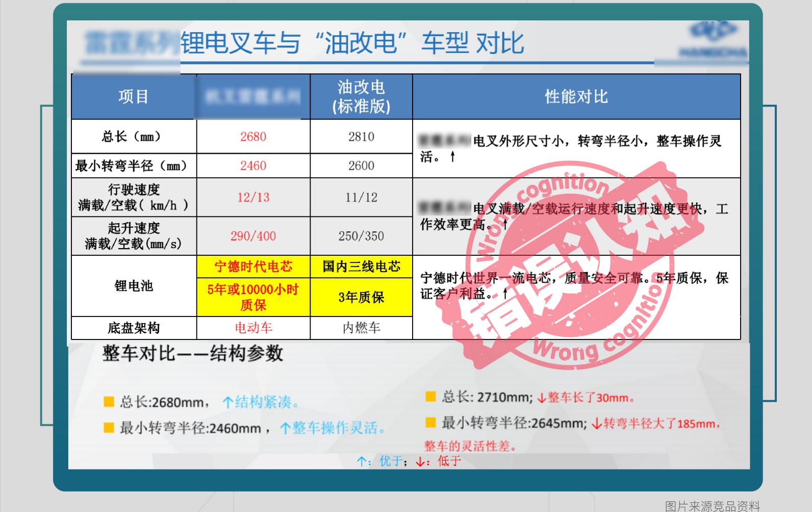
Task: Click the yellow '宁德时代电芯' cell
Action: [253, 266]
